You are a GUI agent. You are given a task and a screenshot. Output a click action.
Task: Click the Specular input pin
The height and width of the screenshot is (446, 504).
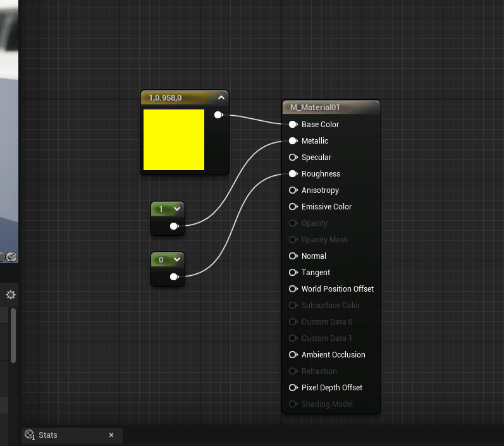pos(293,158)
